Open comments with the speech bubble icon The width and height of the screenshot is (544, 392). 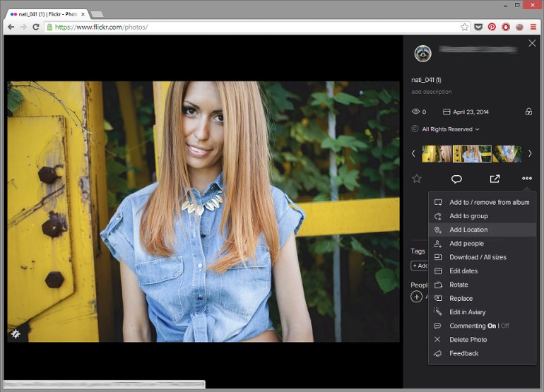456,179
